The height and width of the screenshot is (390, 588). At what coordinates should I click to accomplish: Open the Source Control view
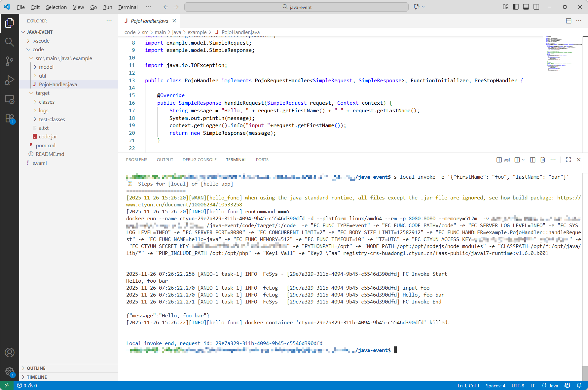click(10, 61)
